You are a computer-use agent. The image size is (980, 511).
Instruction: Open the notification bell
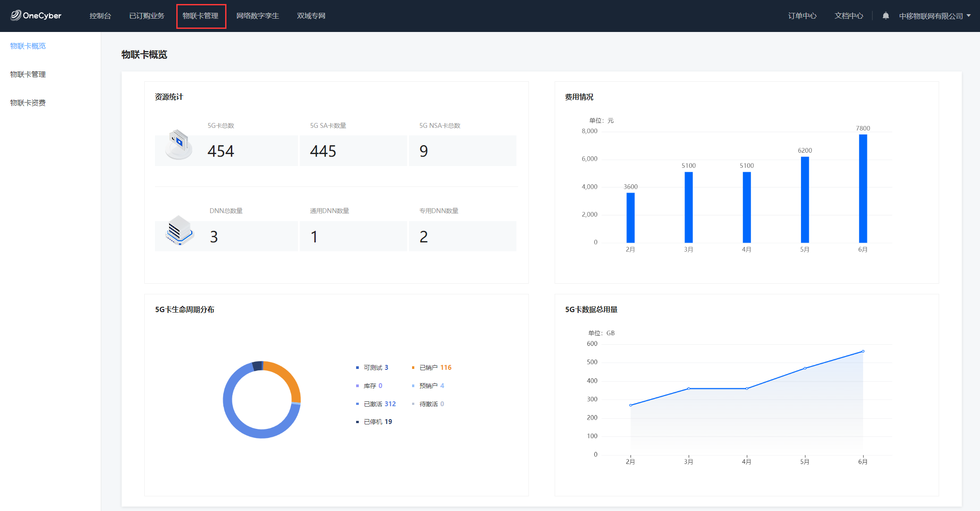coord(885,16)
